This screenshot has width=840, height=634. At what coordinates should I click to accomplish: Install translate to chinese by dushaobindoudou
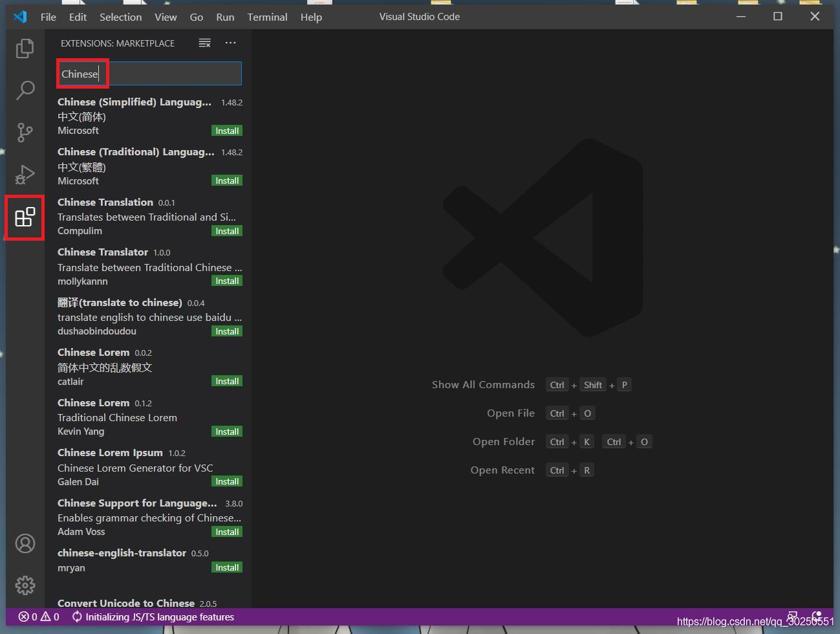[x=227, y=331]
